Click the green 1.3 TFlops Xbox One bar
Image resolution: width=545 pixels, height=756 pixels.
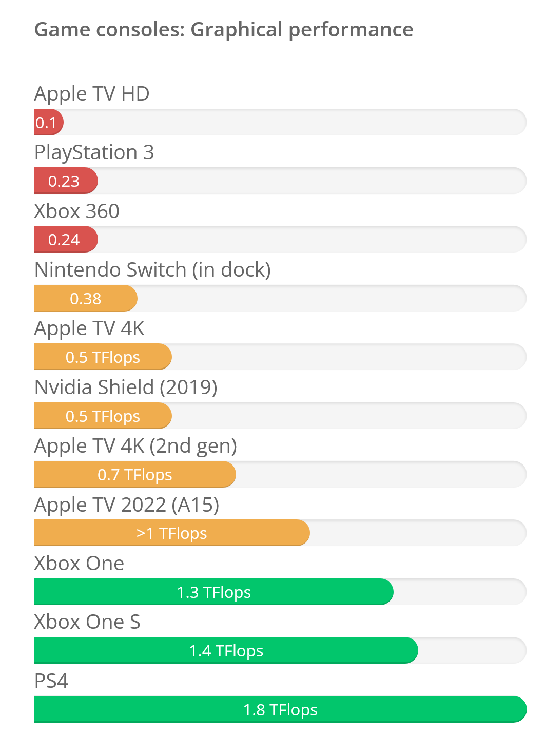[x=213, y=592]
